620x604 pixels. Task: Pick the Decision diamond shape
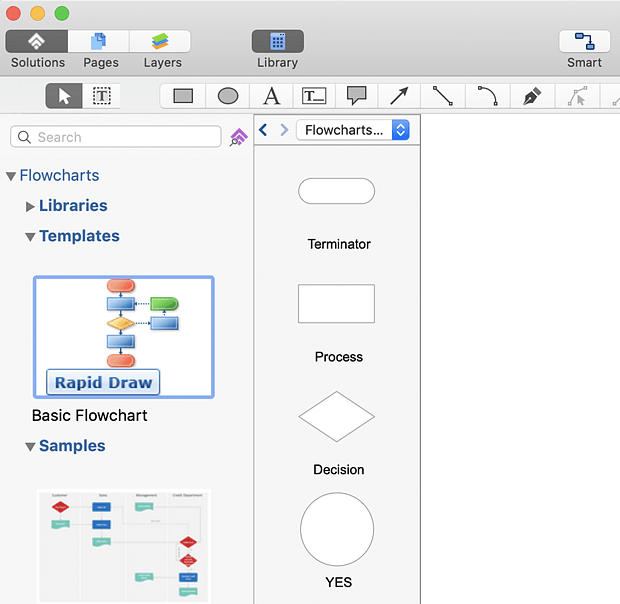(x=336, y=417)
